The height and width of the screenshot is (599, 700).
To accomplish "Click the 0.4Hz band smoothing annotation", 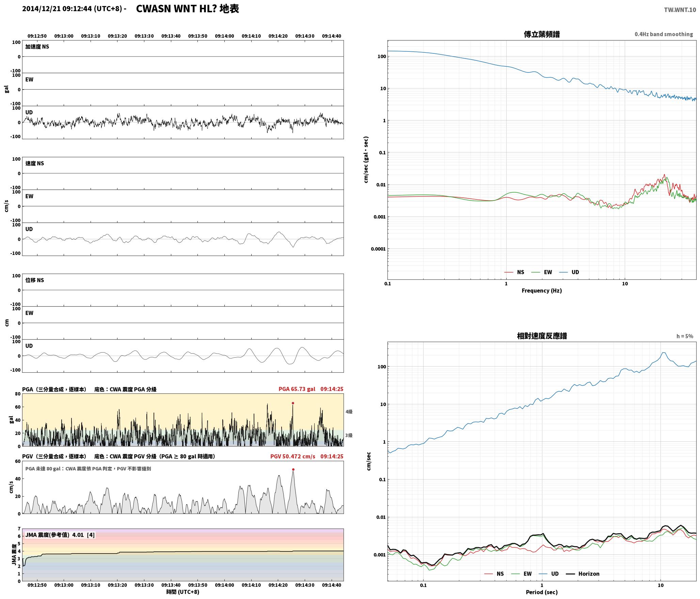I will click(664, 34).
